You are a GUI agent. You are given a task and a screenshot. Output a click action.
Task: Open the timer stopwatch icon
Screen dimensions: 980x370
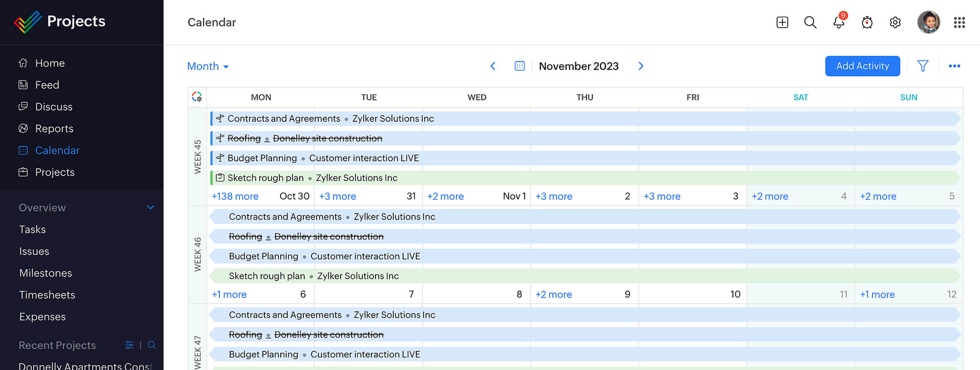[867, 22]
